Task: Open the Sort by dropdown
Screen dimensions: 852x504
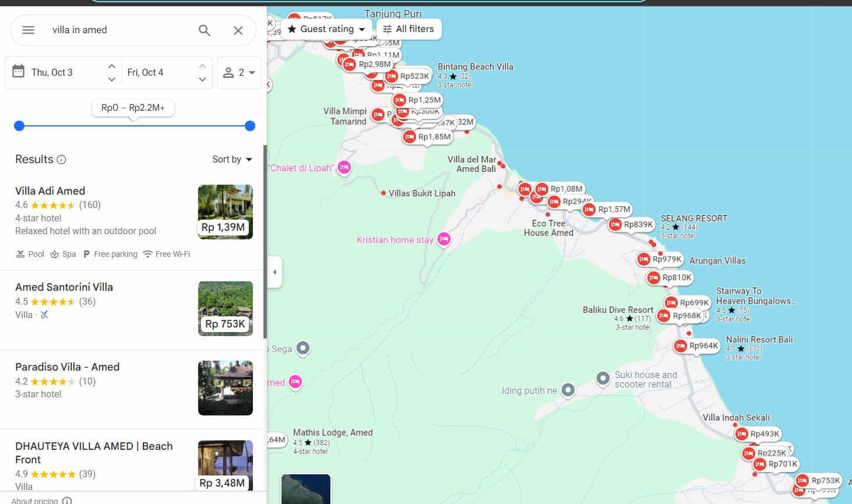Action: tap(232, 159)
